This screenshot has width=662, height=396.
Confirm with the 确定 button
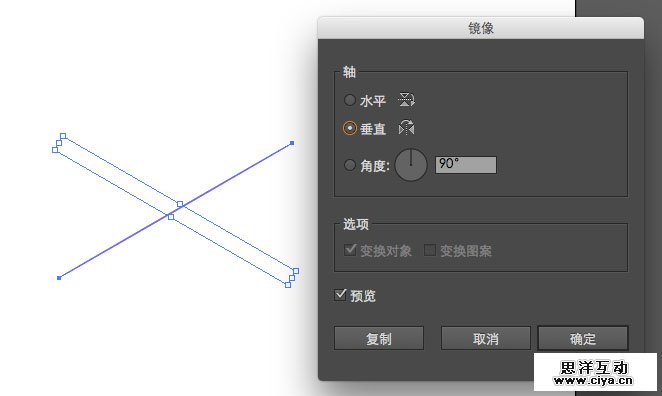coord(583,338)
